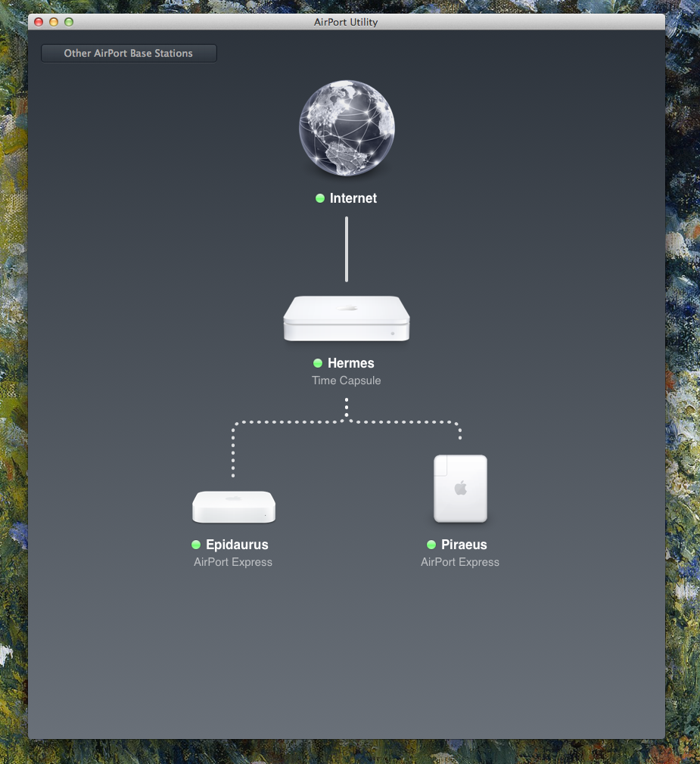The height and width of the screenshot is (764, 700).
Task: Select the Piraeus AirPort Express device icon
Action: pos(460,488)
